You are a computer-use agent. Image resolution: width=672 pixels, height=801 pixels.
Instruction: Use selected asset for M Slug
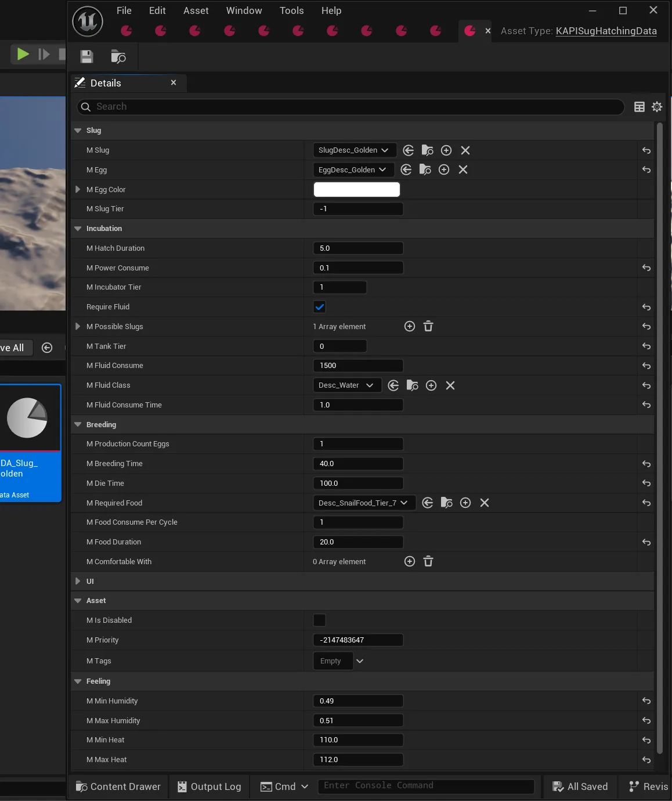(x=409, y=150)
